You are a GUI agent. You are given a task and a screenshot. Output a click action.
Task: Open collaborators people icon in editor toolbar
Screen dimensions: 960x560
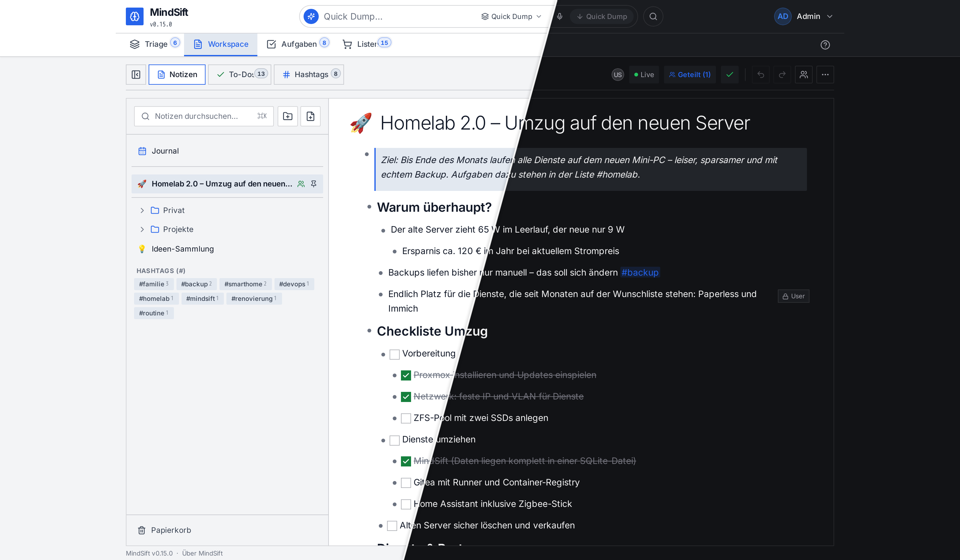804,75
